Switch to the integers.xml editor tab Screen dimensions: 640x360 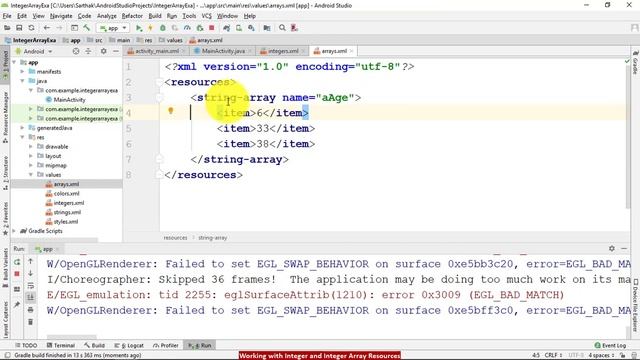click(283, 51)
